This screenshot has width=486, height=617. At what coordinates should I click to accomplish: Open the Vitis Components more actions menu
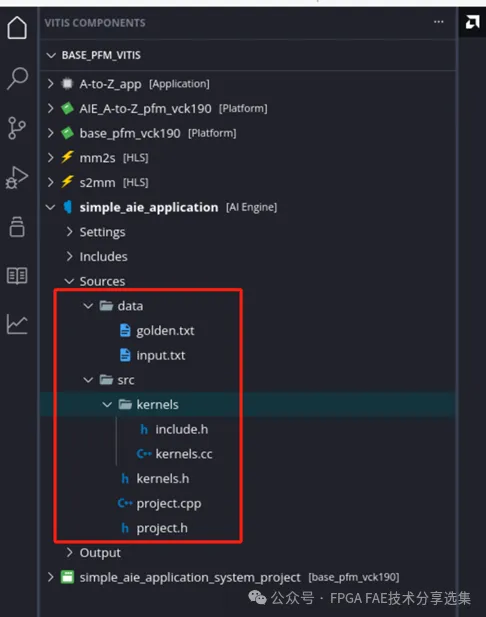pyautogui.click(x=439, y=22)
